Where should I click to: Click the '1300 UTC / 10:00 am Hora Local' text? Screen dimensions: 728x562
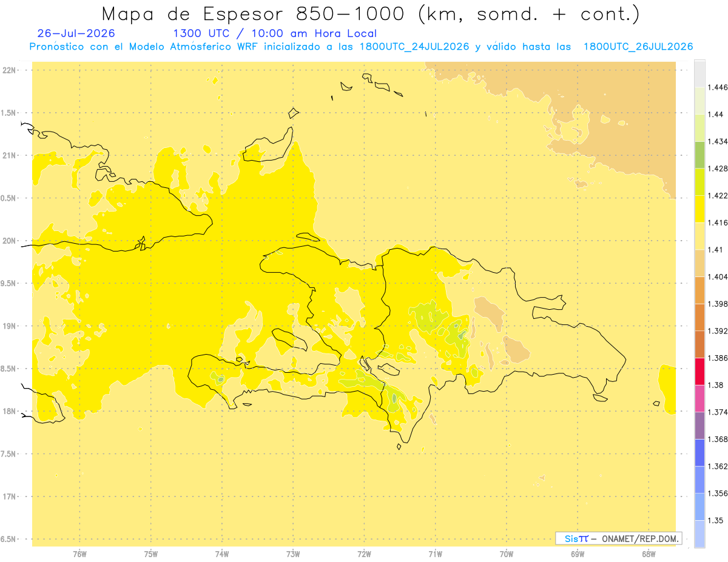pyautogui.click(x=275, y=34)
